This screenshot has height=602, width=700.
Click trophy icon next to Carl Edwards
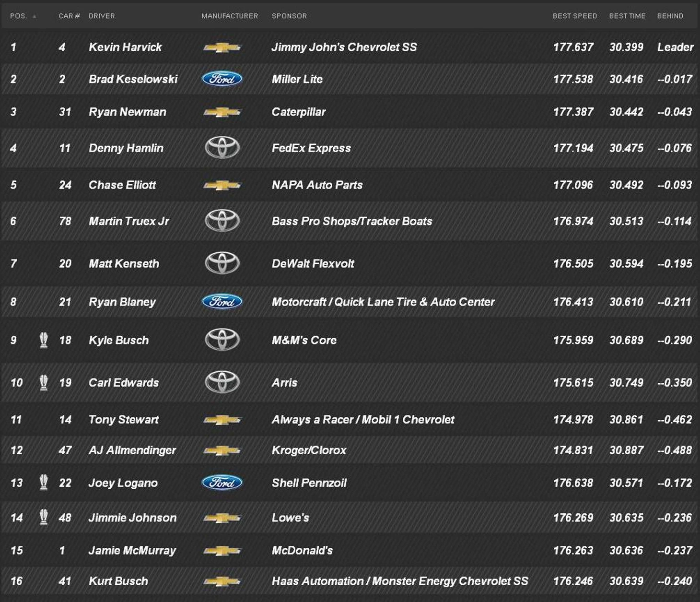point(44,382)
